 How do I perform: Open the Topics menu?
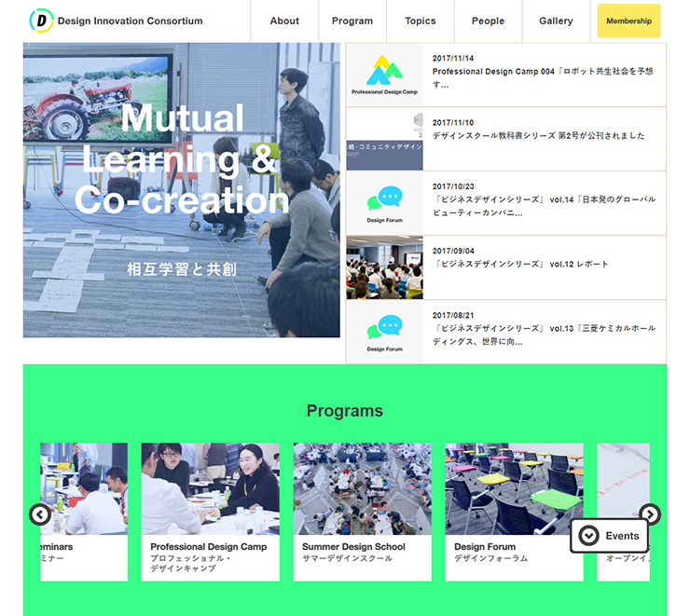421,21
